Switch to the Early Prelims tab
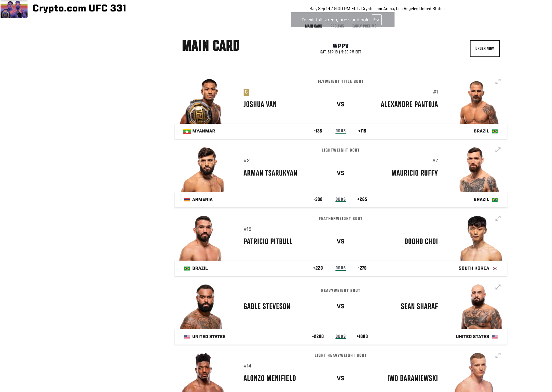This screenshot has height=392, width=552. (x=364, y=26)
